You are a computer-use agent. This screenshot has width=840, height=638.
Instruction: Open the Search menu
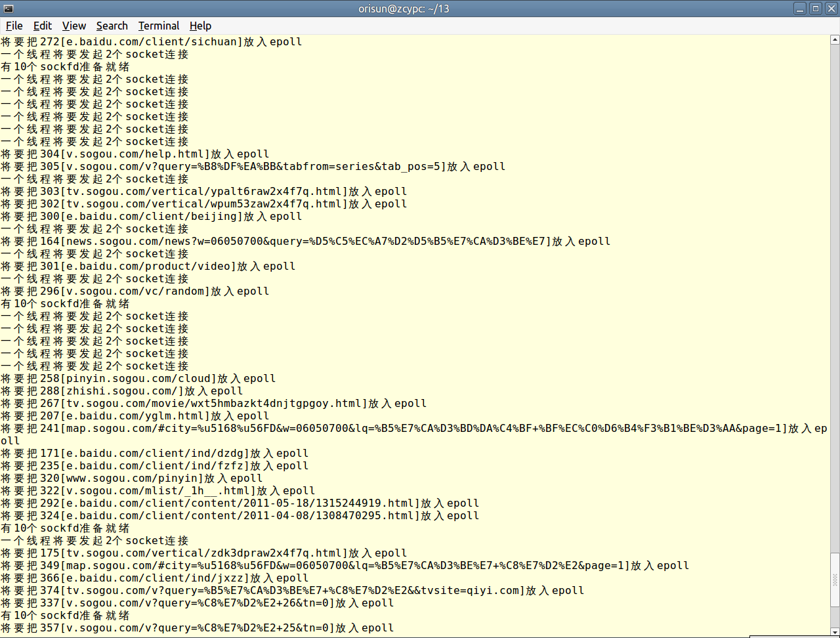(112, 26)
